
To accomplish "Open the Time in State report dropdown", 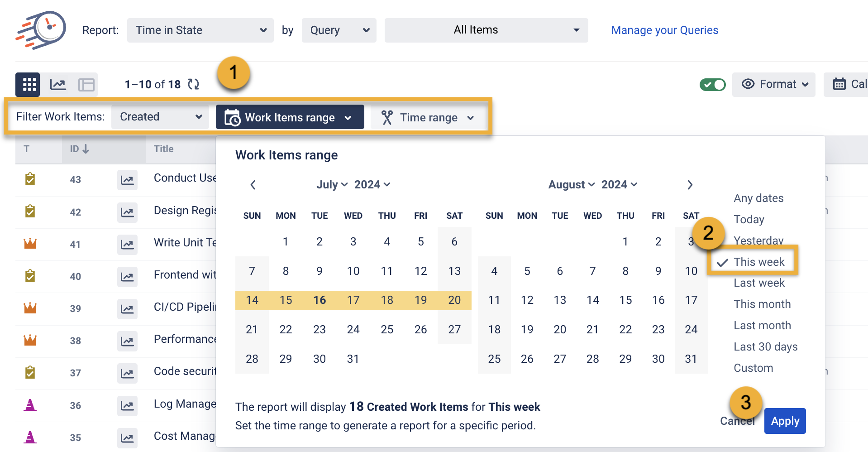I will point(200,30).
